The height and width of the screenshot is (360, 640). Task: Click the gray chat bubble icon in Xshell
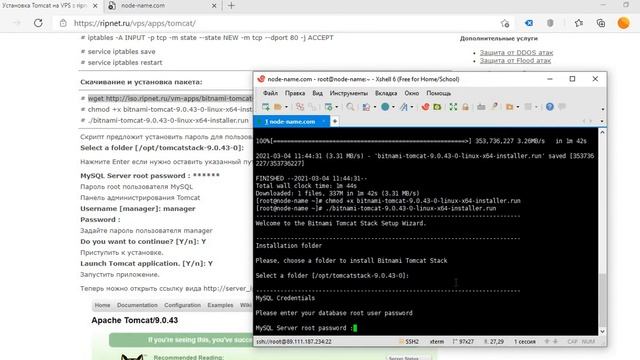pyautogui.click(x=562, y=107)
